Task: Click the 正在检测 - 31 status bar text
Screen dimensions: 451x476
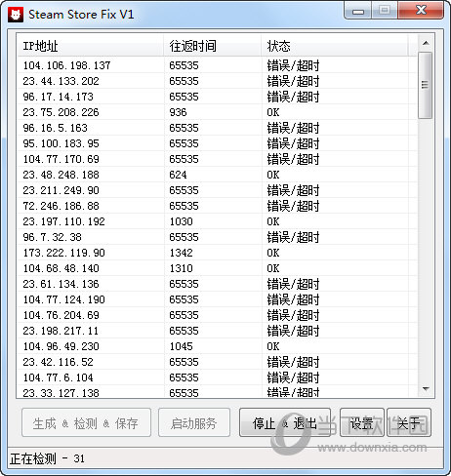Action: click(x=47, y=458)
